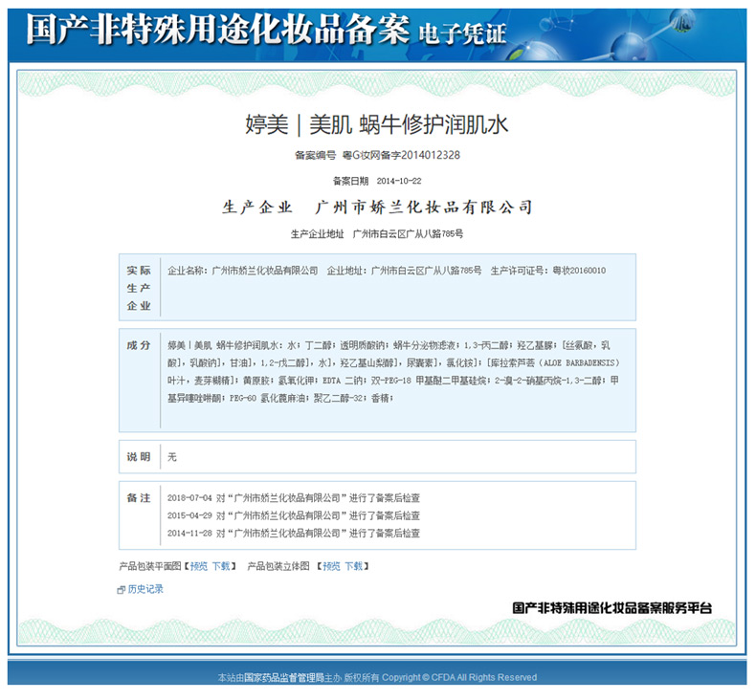Viewport: 756px width, 700px height.
Task: Click the 产品包装立体图 label
Action: click(x=278, y=566)
